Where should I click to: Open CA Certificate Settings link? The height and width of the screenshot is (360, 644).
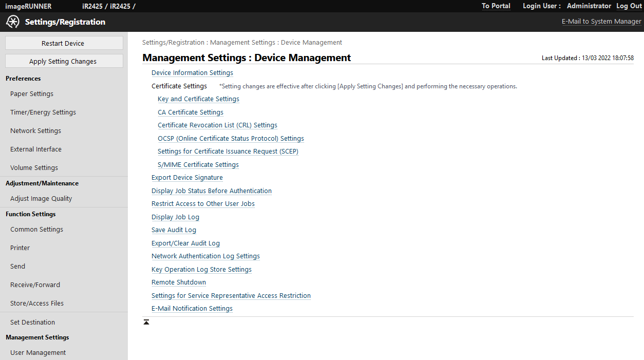tap(191, 112)
